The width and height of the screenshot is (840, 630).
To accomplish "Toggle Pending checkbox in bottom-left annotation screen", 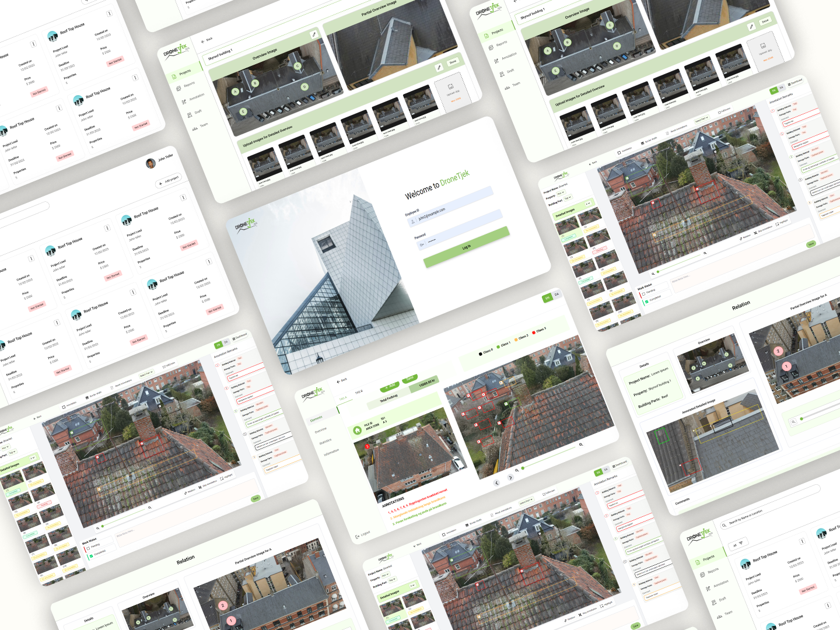I will (88, 549).
